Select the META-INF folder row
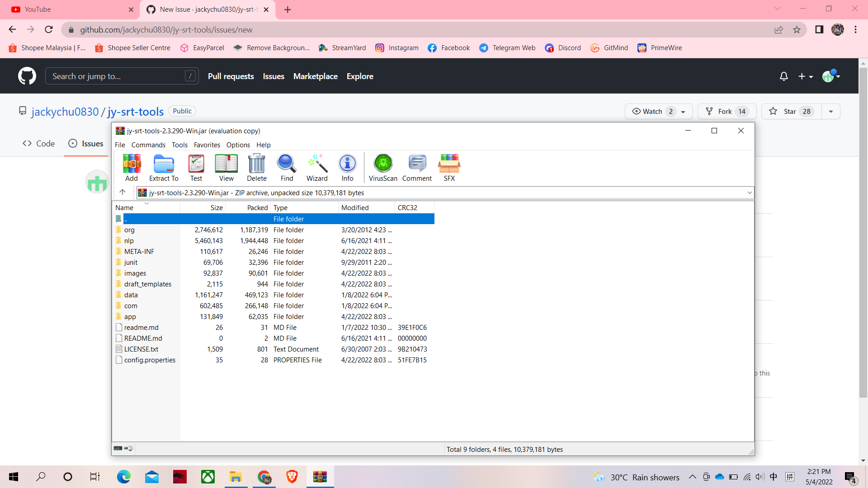The image size is (868, 488). pos(273,252)
